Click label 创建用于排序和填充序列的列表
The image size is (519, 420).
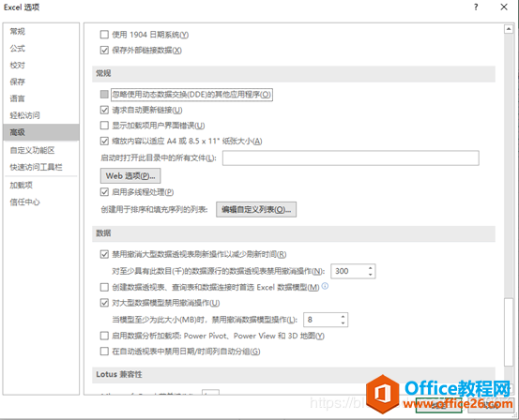click(x=154, y=210)
